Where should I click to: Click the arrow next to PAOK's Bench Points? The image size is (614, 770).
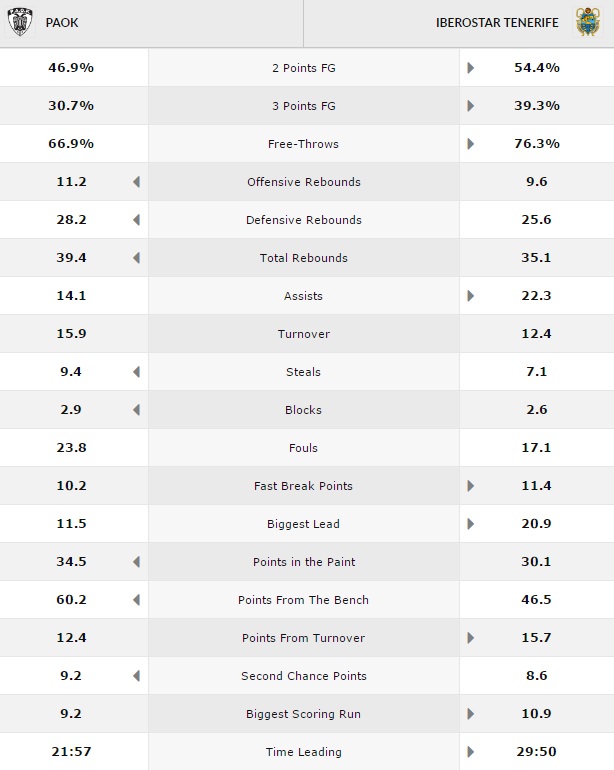(x=136, y=600)
